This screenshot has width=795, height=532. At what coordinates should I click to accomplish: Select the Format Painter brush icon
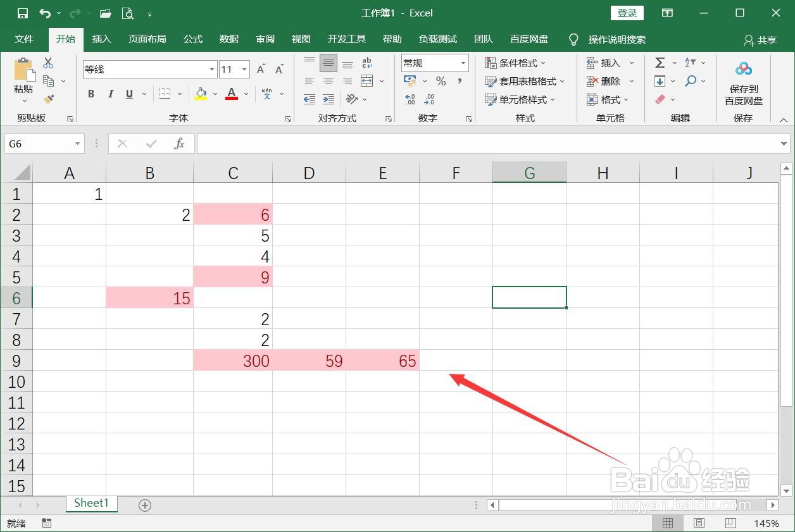(x=49, y=99)
